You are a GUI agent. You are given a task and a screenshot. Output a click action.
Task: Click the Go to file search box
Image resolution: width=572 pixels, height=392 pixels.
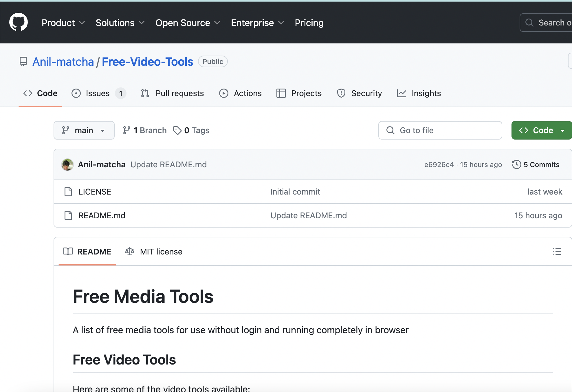pos(440,130)
